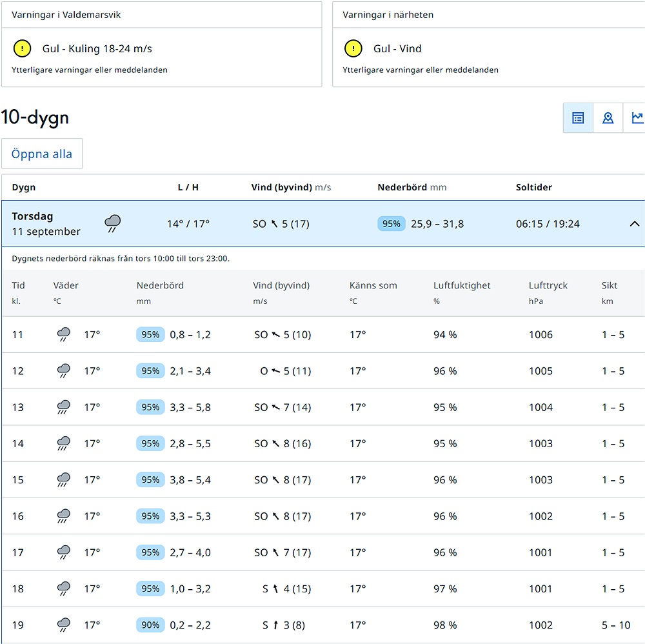
Task: Click temperature range 14° / 17°
Action: click(x=188, y=224)
